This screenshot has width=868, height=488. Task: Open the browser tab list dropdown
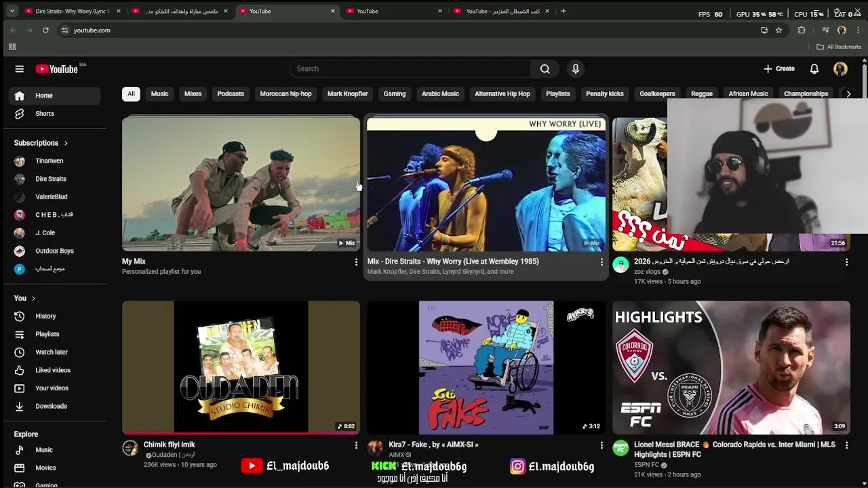pos(12,11)
